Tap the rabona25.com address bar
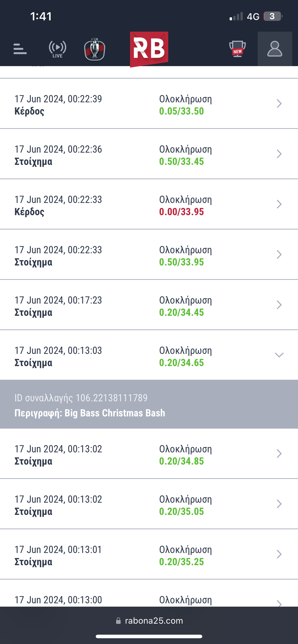Image resolution: width=298 pixels, height=644 pixels. 154,621
